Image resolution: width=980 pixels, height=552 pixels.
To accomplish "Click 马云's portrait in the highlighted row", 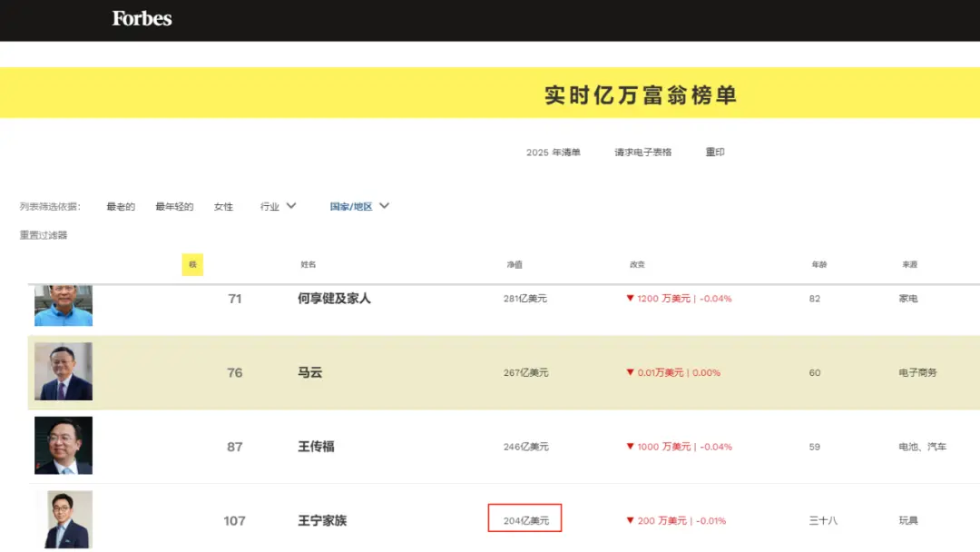I will pyautogui.click(x=64, y=372).
